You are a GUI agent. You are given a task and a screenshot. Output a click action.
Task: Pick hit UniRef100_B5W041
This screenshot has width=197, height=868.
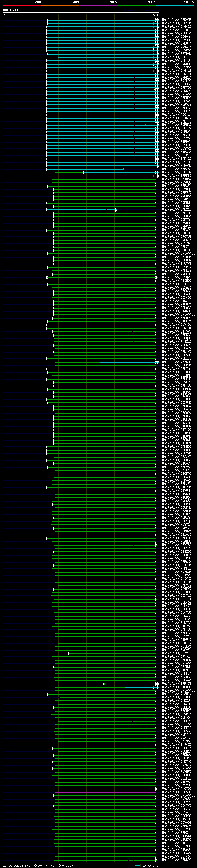(177, 680)
